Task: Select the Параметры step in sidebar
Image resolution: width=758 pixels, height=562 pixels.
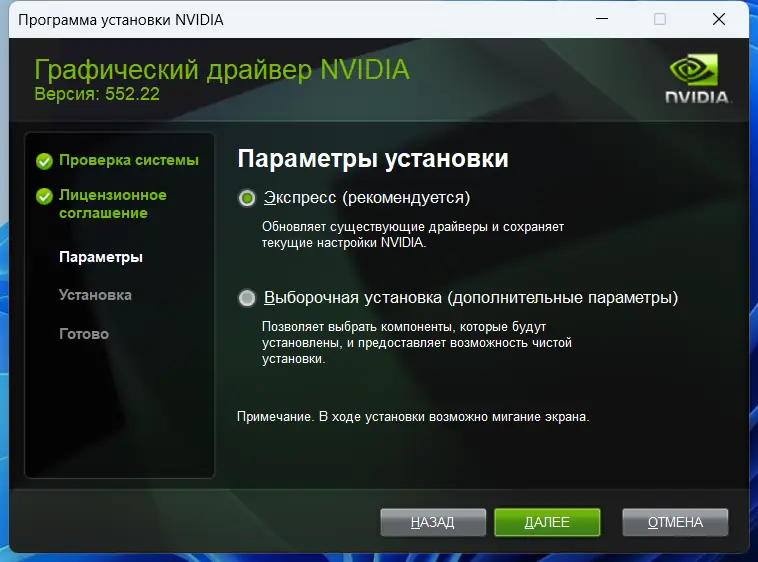Action: point(101,257)
